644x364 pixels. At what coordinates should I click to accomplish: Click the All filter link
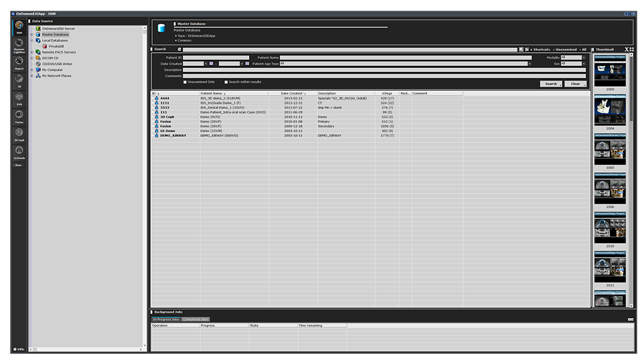pyautogui.click(x=584, y=49)
